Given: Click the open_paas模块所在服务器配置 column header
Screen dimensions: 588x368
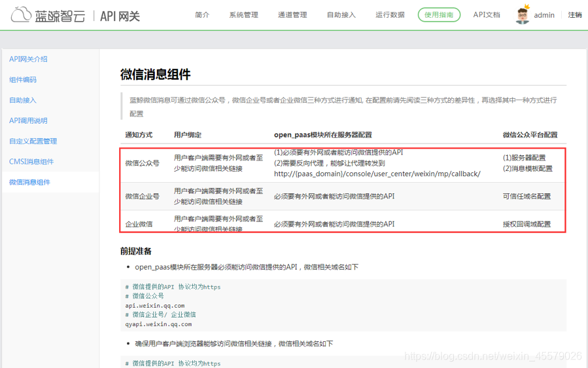Looking at the screenshot, I should pos(323,135).
